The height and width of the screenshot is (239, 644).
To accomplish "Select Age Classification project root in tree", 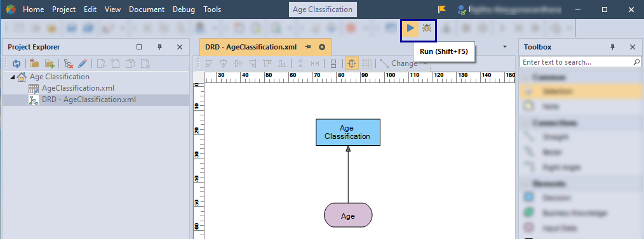I will (59, 77).
